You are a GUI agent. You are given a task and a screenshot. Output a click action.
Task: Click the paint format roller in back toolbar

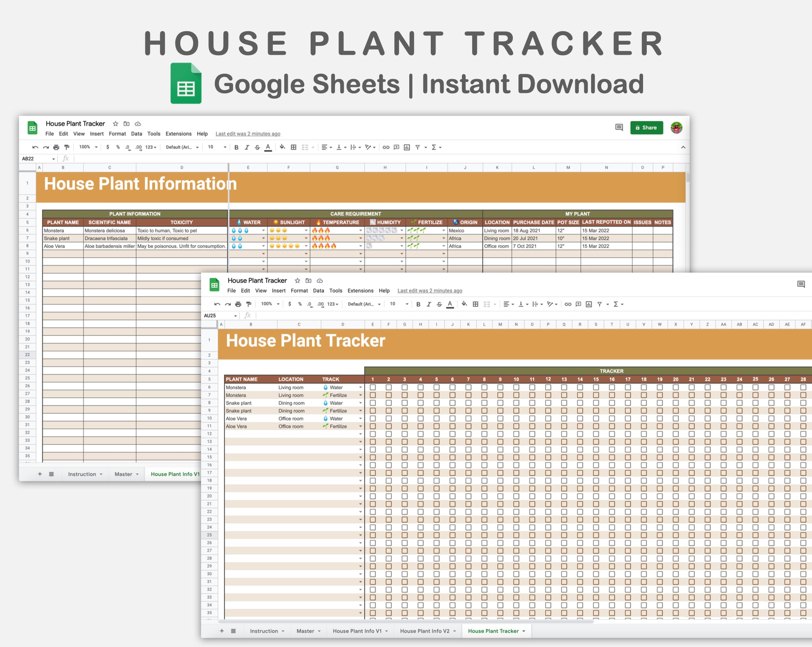(x=67, y=147)
